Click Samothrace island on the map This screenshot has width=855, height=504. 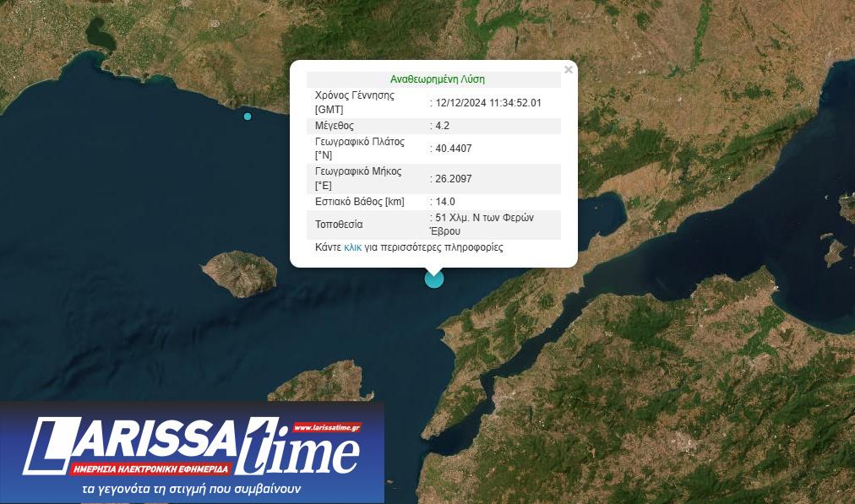coord(239,274)
